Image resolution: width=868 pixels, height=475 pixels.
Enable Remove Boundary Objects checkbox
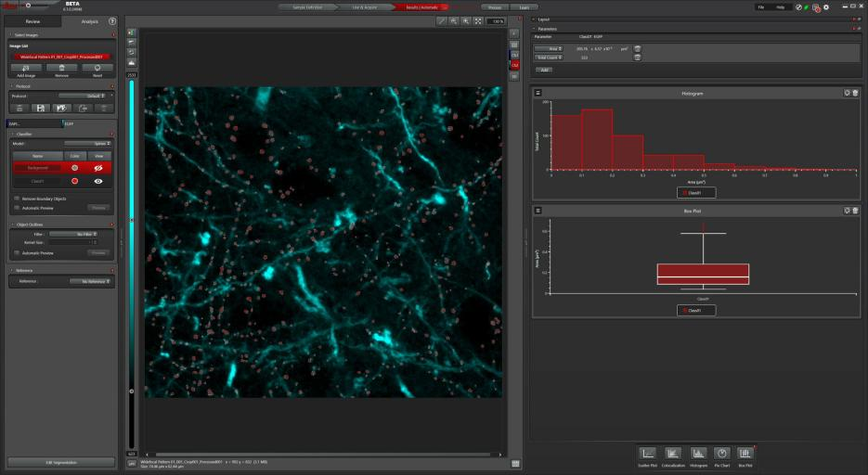tap(17, 198)
